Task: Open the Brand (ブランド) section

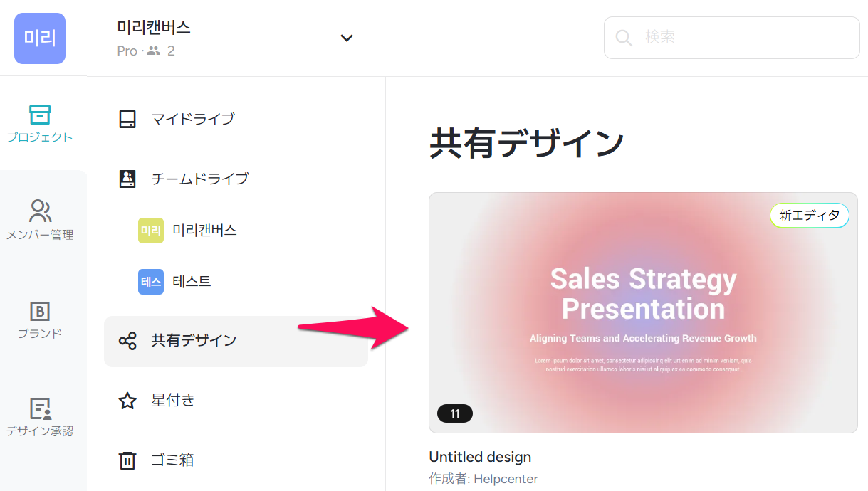Action: tap(40, 319)
